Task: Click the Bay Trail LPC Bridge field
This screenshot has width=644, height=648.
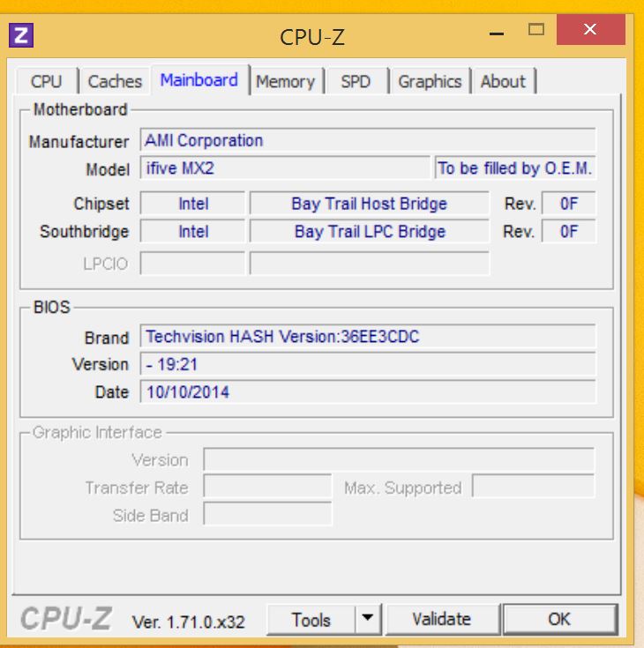Action: pyautogui.click(x=370, y=231)
